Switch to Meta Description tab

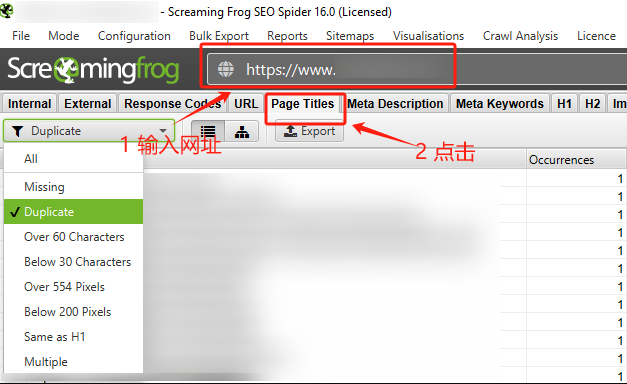point(395,104)
